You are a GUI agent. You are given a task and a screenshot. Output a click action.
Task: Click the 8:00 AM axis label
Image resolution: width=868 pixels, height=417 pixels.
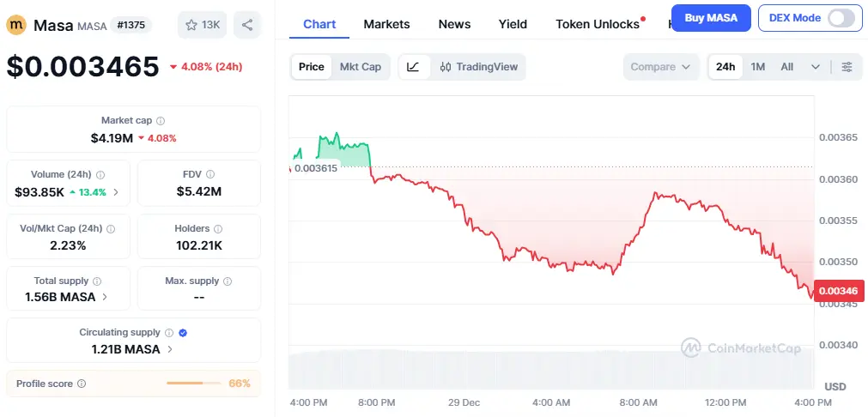point(639,402)
